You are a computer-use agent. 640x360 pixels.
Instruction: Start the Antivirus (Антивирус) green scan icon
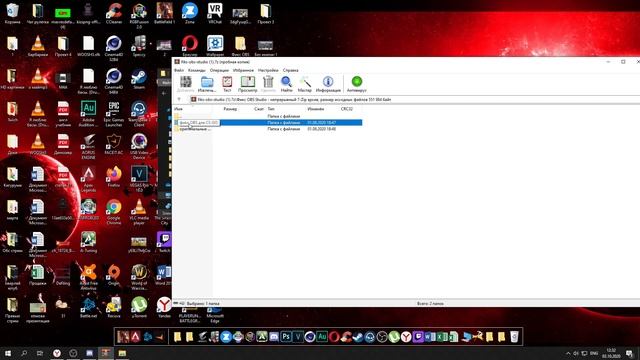tap(357, 84)
